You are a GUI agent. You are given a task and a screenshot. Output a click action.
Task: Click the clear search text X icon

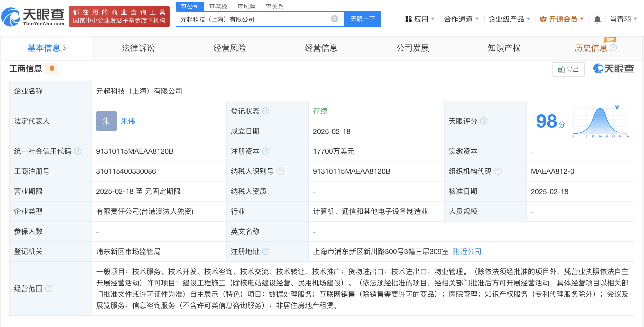334,19
